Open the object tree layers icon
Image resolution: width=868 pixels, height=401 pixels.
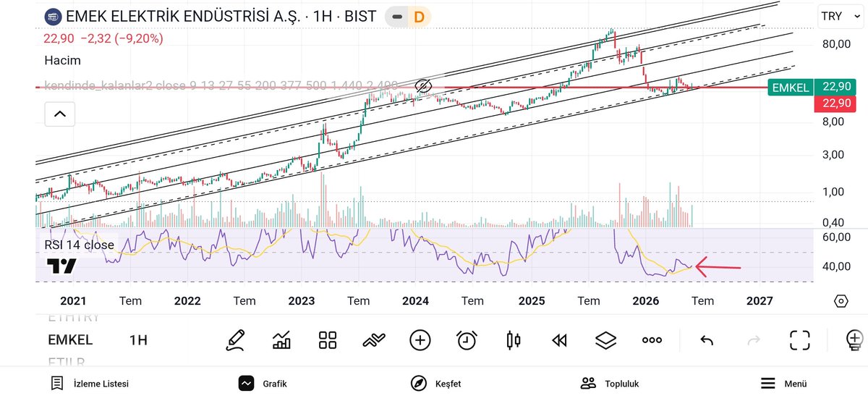tap(605, 339)
